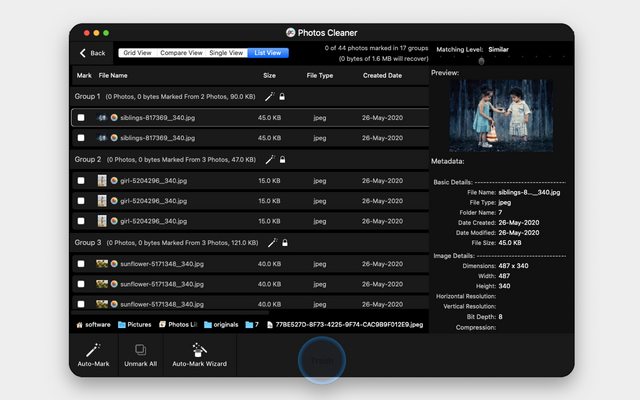Sort by the Created Date column header
Screen dimensions: 640x400
(x=382, y=76)
